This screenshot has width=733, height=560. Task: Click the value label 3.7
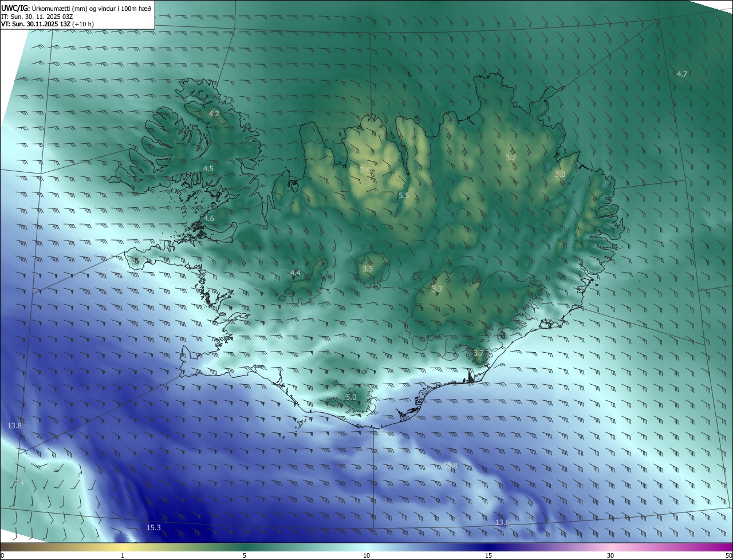(x=479, y=353)
